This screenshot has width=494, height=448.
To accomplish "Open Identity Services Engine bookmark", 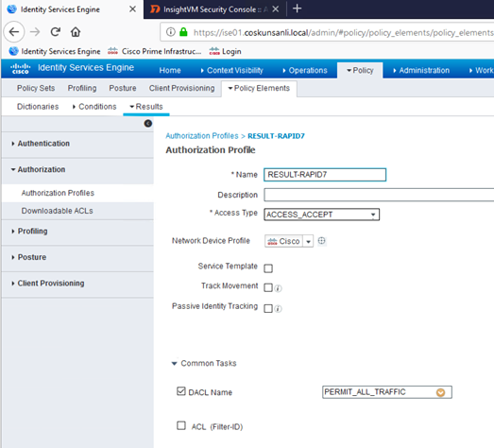I will [x=55, y=51].
